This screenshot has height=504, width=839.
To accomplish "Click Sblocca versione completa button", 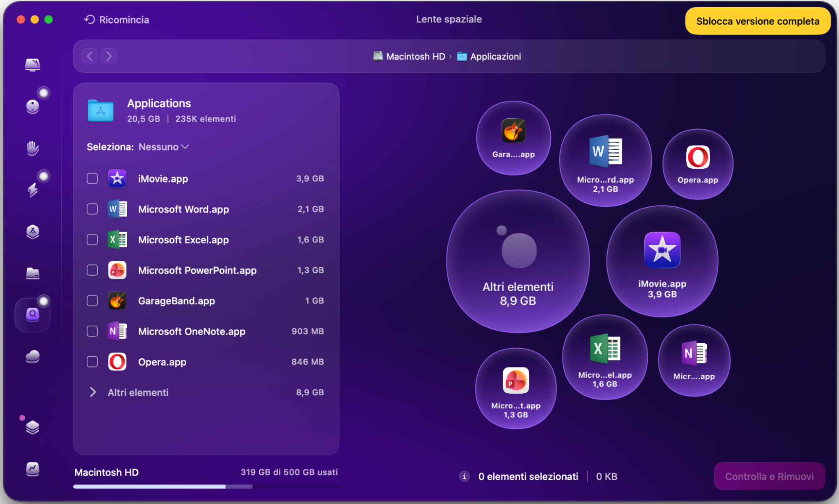I will coord(758,21).
